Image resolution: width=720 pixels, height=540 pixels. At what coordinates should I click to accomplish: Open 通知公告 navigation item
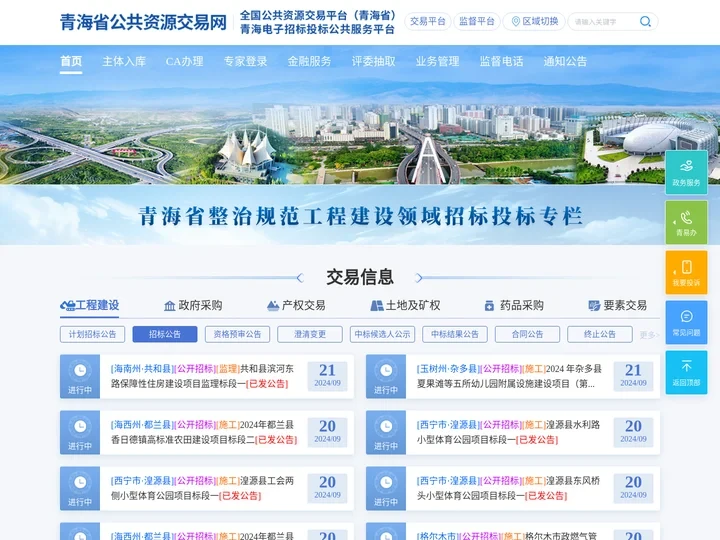(565, 61)
